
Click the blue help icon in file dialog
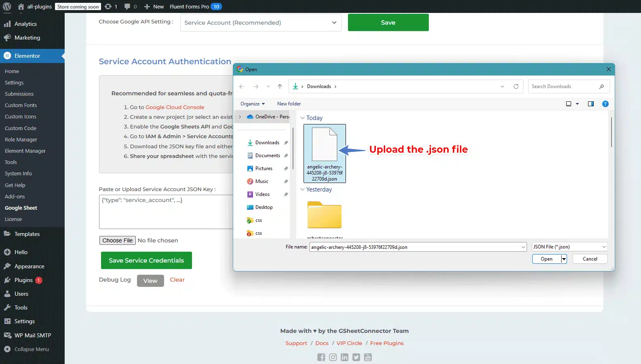click(605, 104)
